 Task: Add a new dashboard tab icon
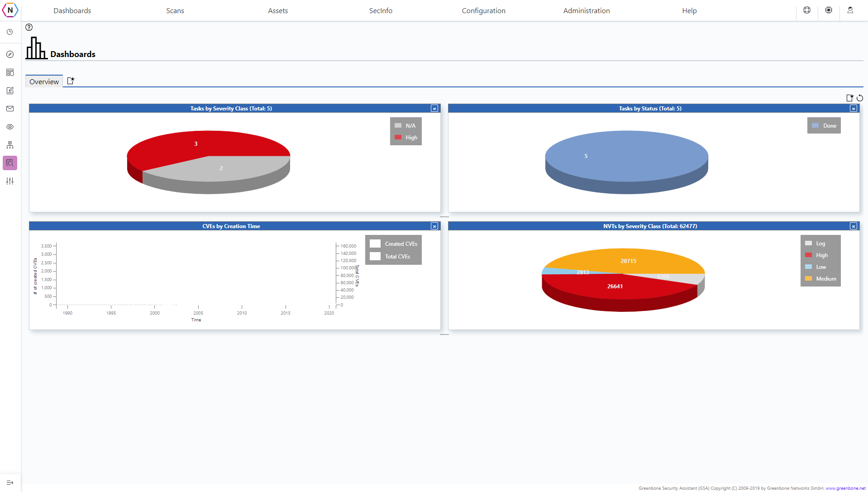[x=71, y=81]
